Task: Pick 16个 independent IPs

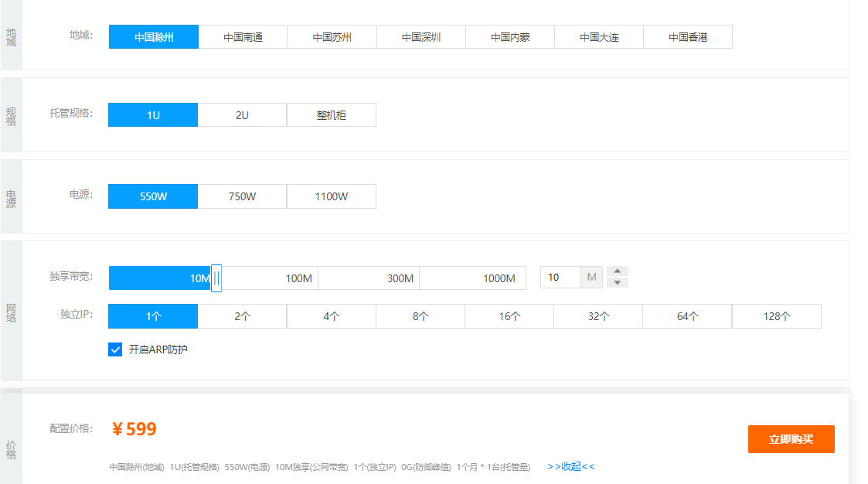Action: pyautogui.click(x=509, y=316)
